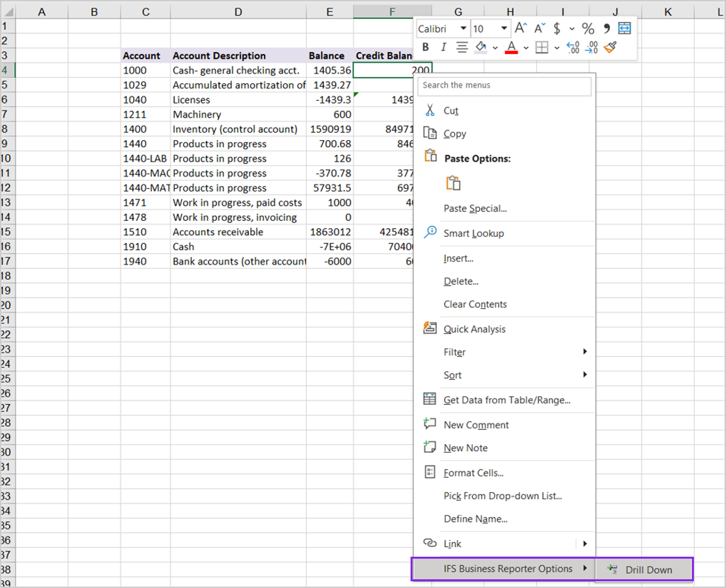Click the Merge and Center icon
The width and height of the screenshot is (726, 588).
(624, 29)
